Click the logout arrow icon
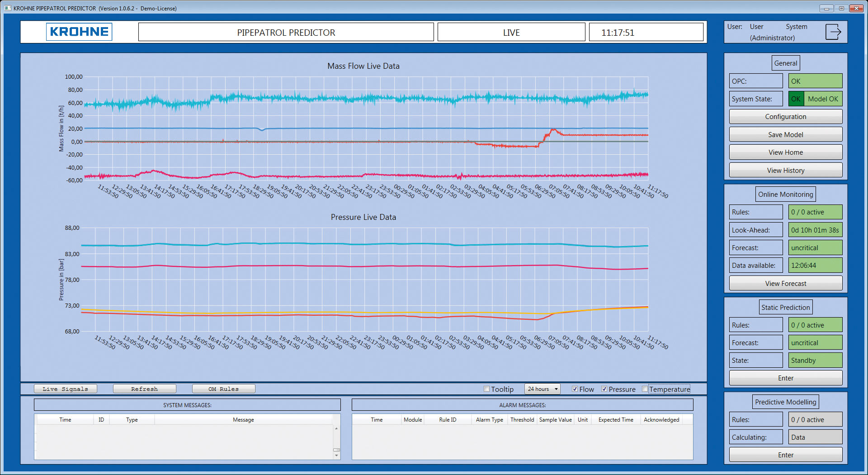 [x=833, y=32]
